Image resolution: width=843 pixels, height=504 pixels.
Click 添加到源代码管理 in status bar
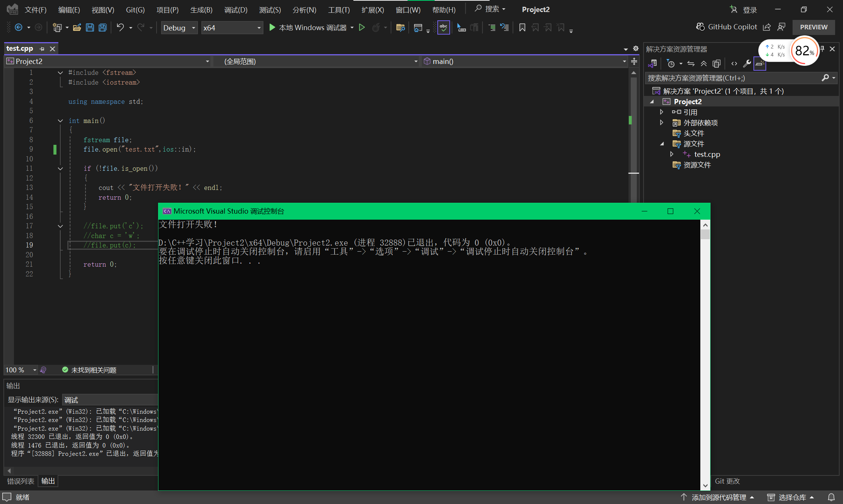pos(718,497)
